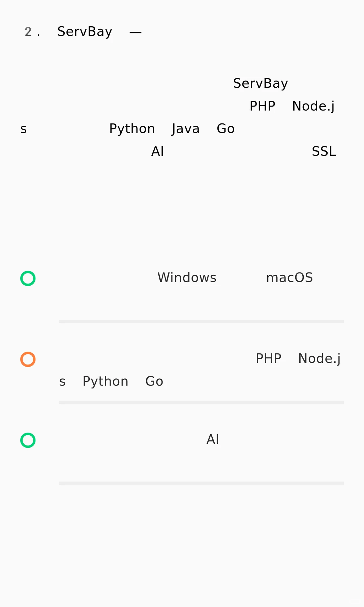The image size is (364, 607).
Task: Click the SSL text in the paragraph
Action: (x=324, y=151)
